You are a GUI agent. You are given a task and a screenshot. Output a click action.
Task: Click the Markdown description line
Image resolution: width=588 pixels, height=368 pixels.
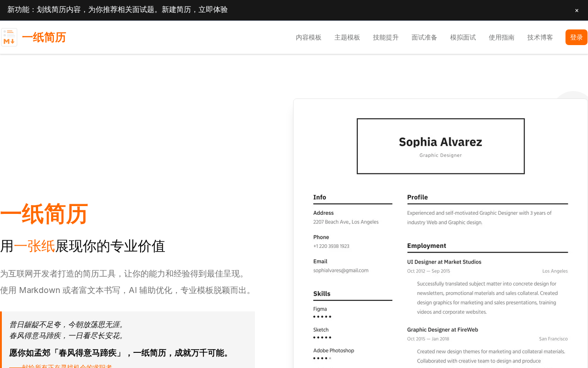click(x=127, y=290)
